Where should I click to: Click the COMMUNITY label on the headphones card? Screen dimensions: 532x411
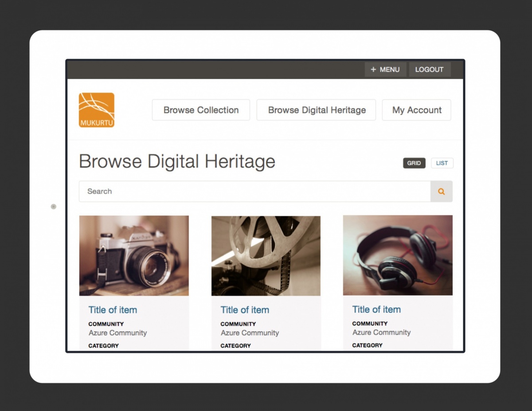(x=370, y=324)
